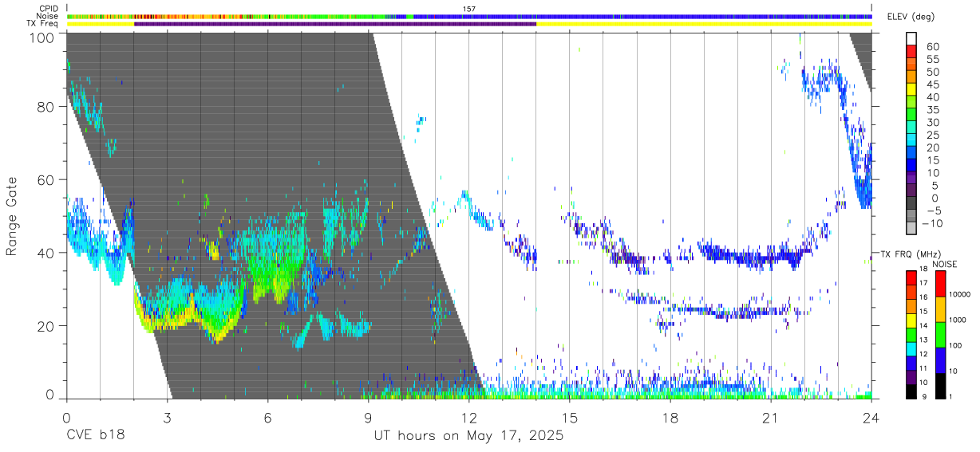The height and width of the screenshot is (452, 980).
Task: Click the purple segment of the TX Freq strip
Action: point(335,24)
